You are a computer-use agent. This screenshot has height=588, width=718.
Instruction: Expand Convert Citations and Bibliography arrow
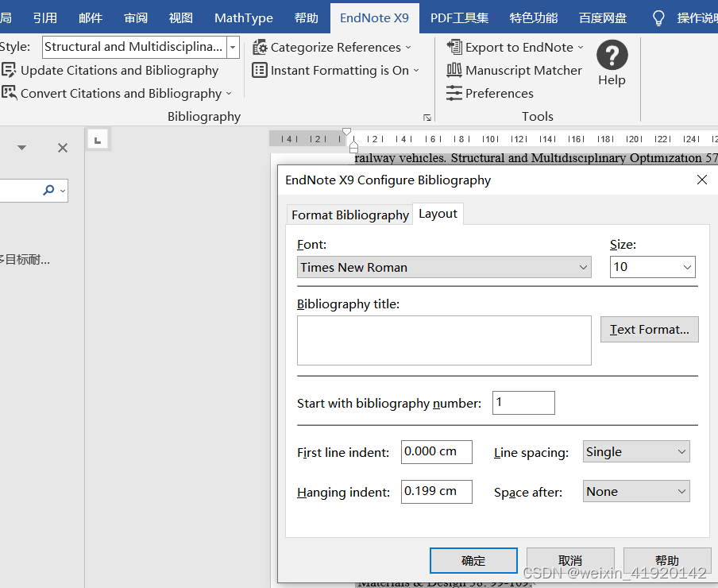pyautogui.click(x=229, y=94)
